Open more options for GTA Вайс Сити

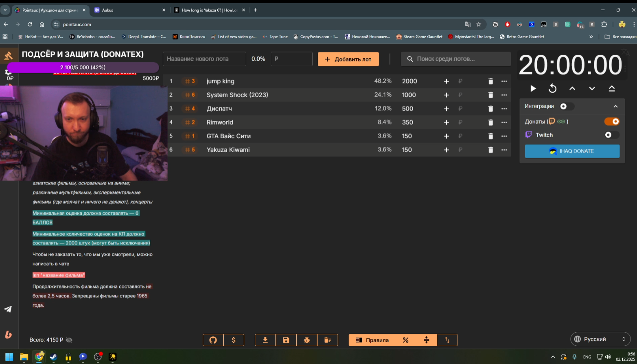(504, 136)
